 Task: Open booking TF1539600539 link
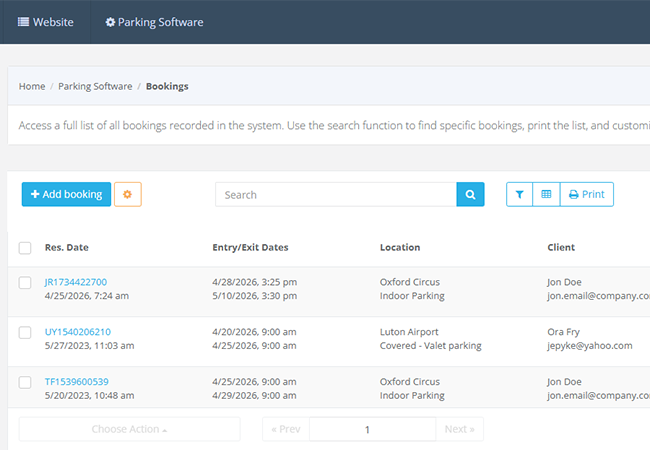tap(77, 382)
